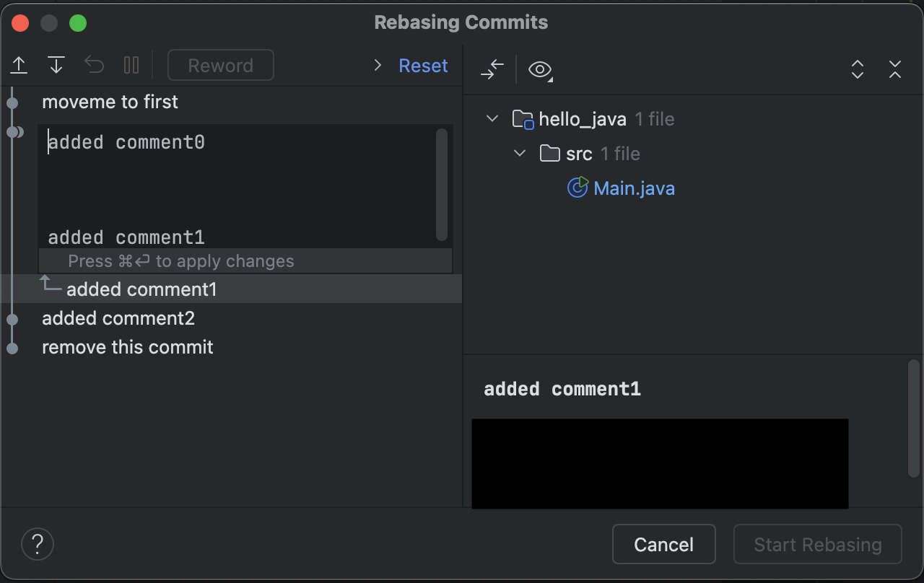Open the eye view options icon

click(x=540, y=69)
